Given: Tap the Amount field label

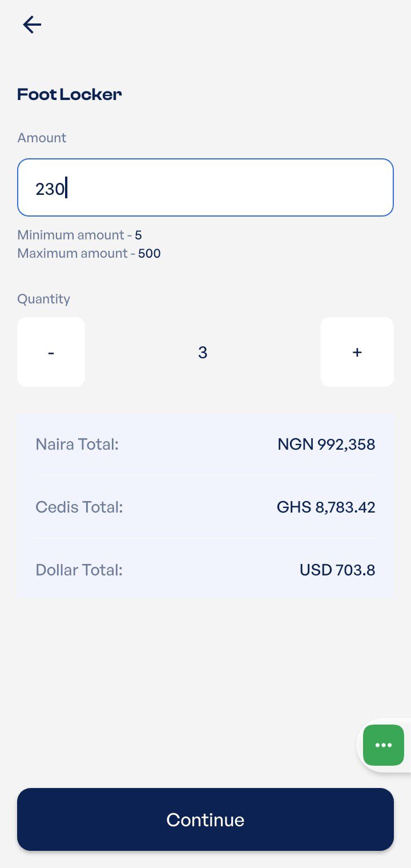Looking at the screenshot, I should tap(42, 138).
